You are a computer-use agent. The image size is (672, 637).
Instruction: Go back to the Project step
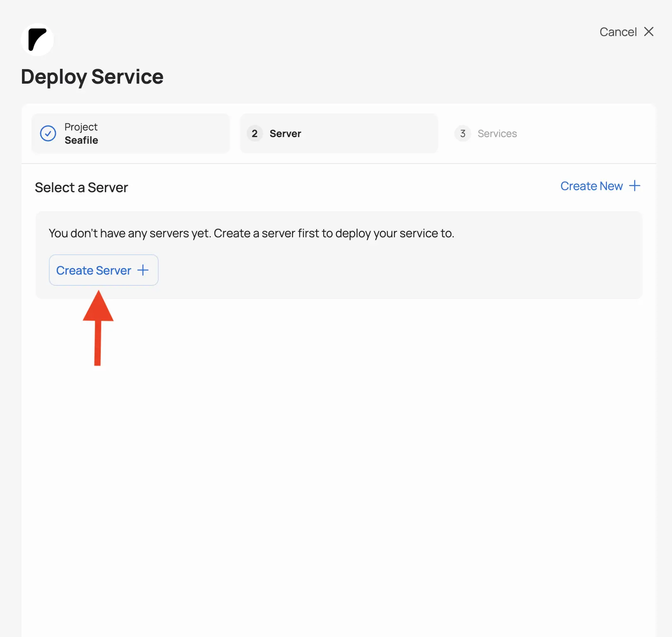pyautogui.click(x=131, y=133)
